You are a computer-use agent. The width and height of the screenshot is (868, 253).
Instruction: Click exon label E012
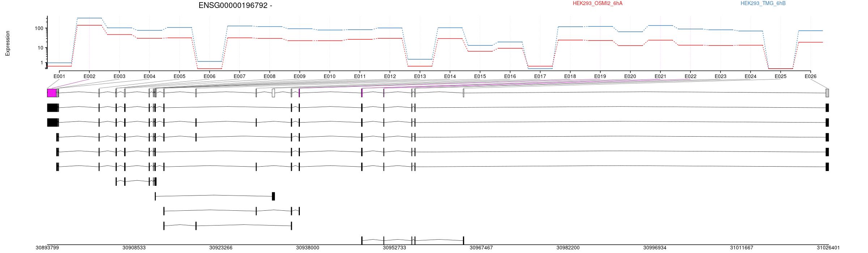[x=390, y=76]
